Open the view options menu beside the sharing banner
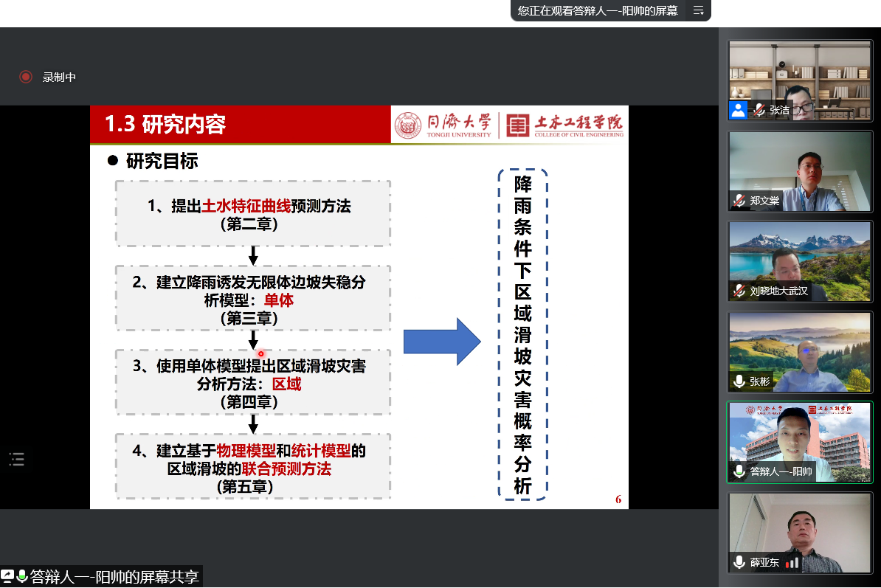The width and height of the screenshot is (881, 588). [698, 10]
